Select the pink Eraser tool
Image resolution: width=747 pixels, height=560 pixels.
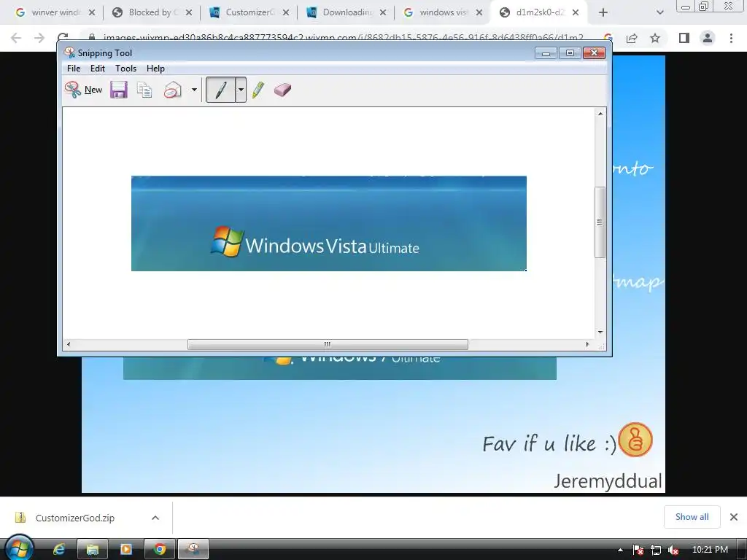(282, 90)
